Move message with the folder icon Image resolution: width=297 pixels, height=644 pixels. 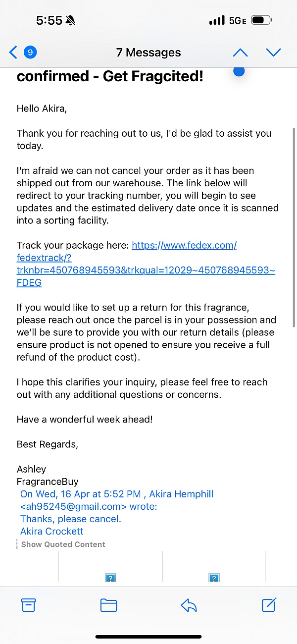click(108, 605)
